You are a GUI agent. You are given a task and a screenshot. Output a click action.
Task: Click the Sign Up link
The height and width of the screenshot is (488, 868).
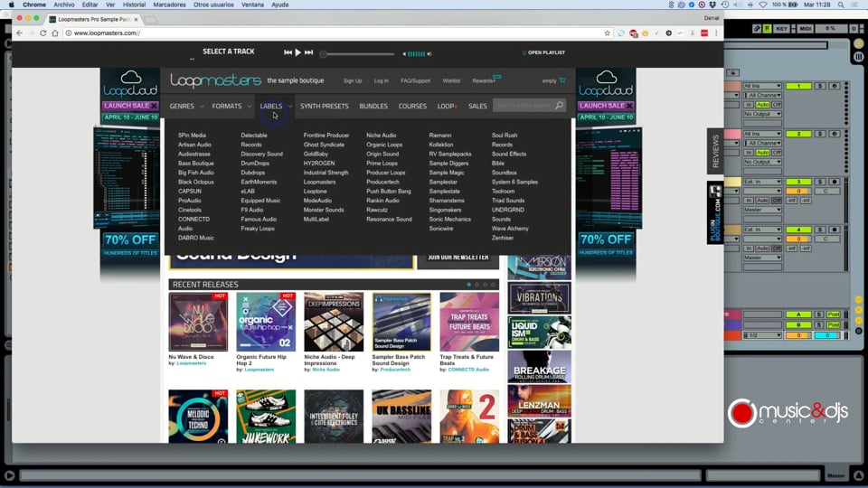353,80
